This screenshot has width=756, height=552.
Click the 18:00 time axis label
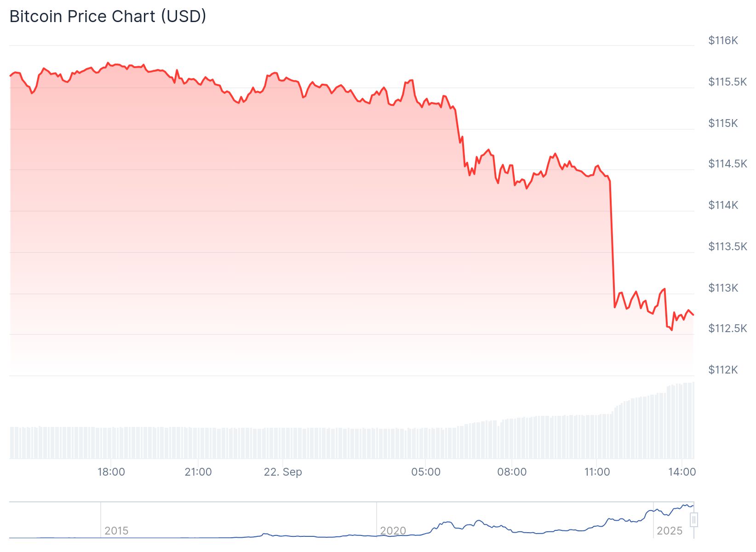point(111,472)
